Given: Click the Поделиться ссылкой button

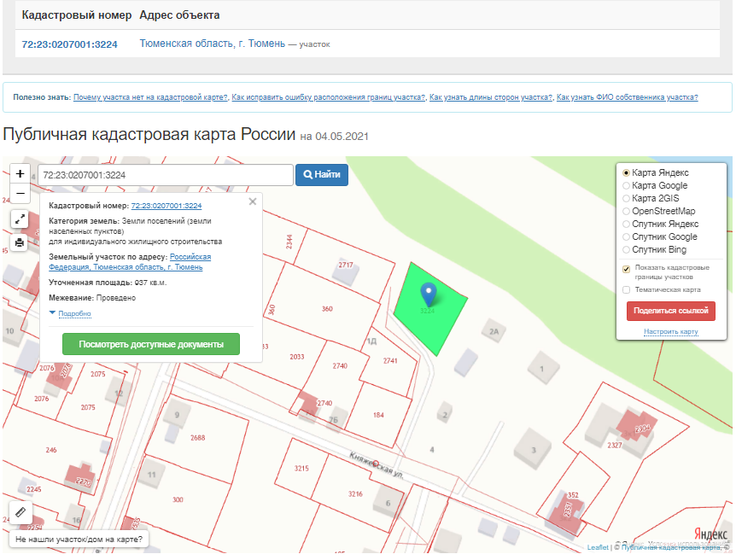Looking at the screenshot, I should (x=671, y=311).
